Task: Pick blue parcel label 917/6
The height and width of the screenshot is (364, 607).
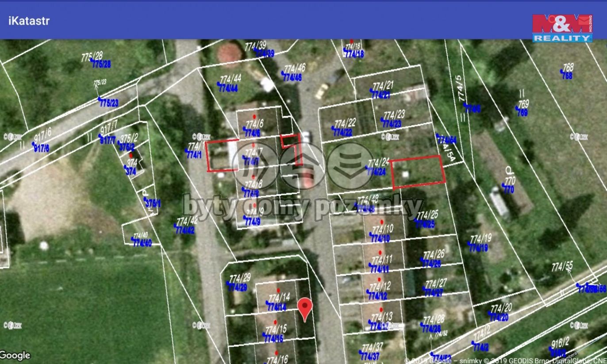Action: [x=41, y=149]
